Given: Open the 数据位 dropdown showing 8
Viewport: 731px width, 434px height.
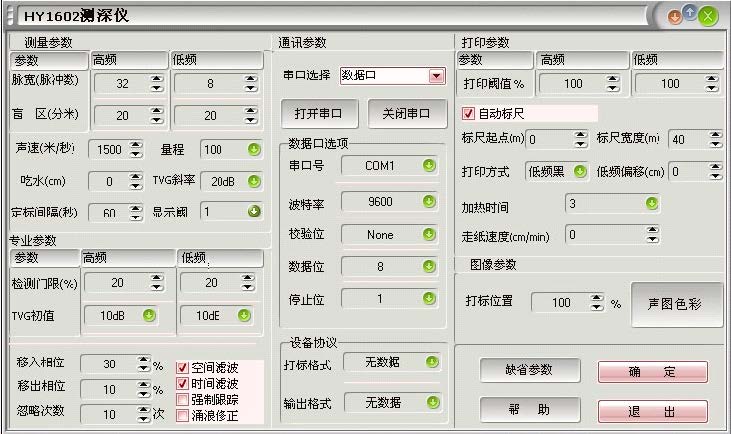Looking at the screenshot, I should click(429, 266).
